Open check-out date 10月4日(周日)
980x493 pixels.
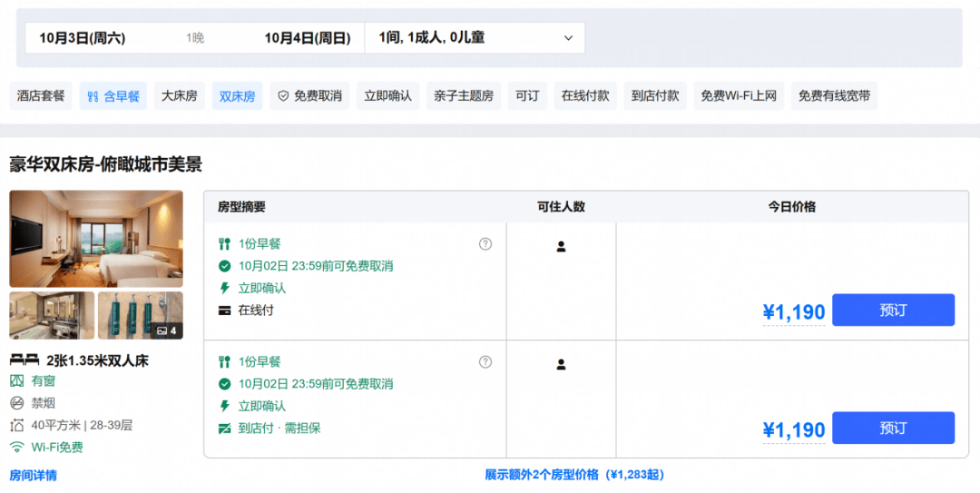[x=307, y=38]
